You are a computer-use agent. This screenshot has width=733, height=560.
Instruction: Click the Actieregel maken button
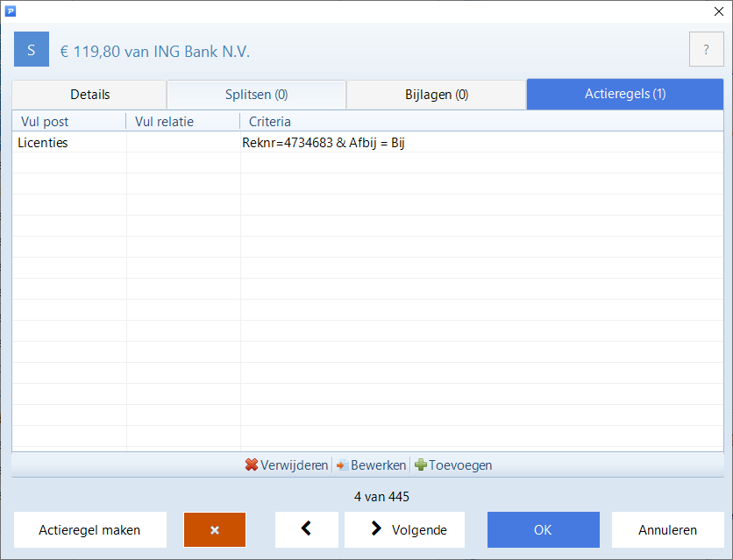pos(89,529)
